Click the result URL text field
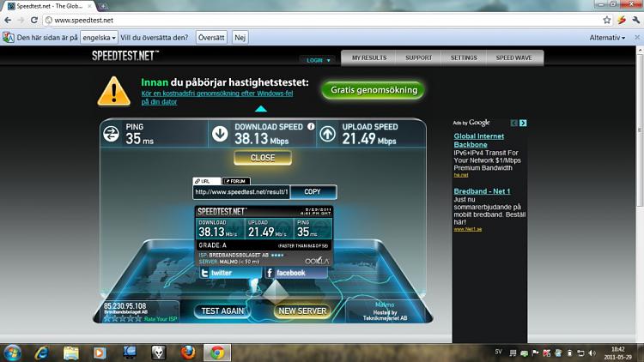The image size is (644, 362). click(x=241, y=191)
